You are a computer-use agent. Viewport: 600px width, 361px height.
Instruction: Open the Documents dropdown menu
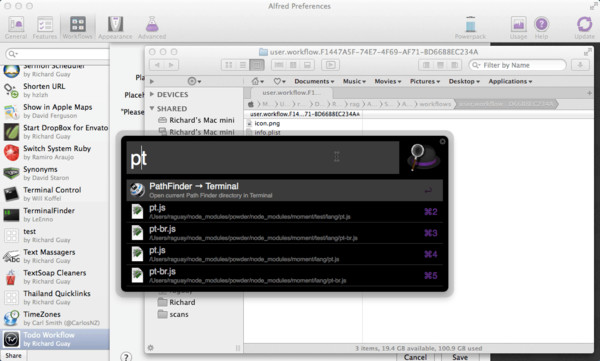314,81
